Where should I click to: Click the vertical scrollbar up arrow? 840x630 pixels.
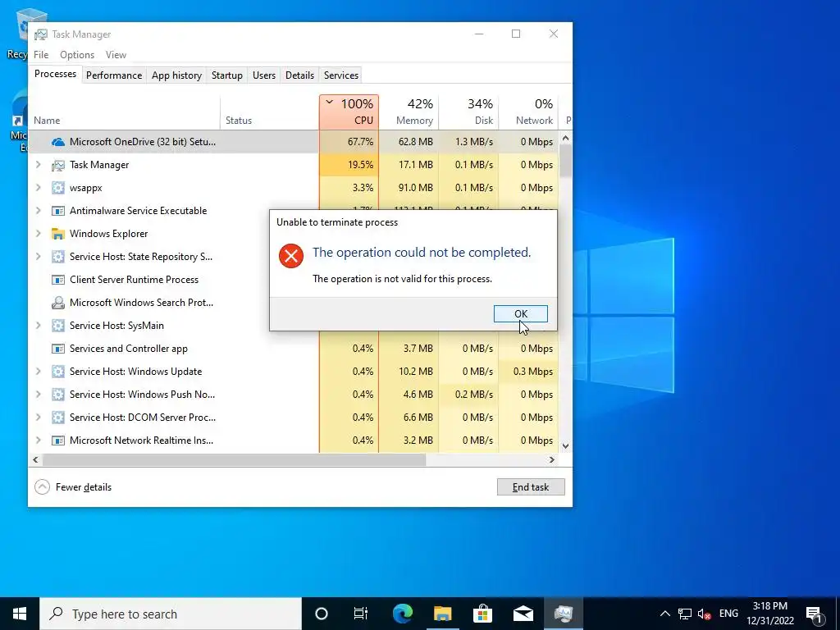click(565, 138)
